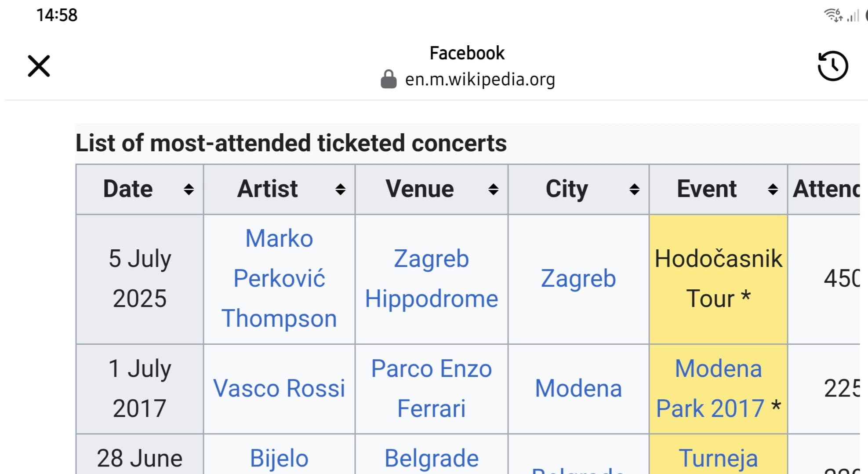Open Zagreb Hippodrome venue link
The height and width of the screenshot is (474, 868).
(x=432, y=278)
